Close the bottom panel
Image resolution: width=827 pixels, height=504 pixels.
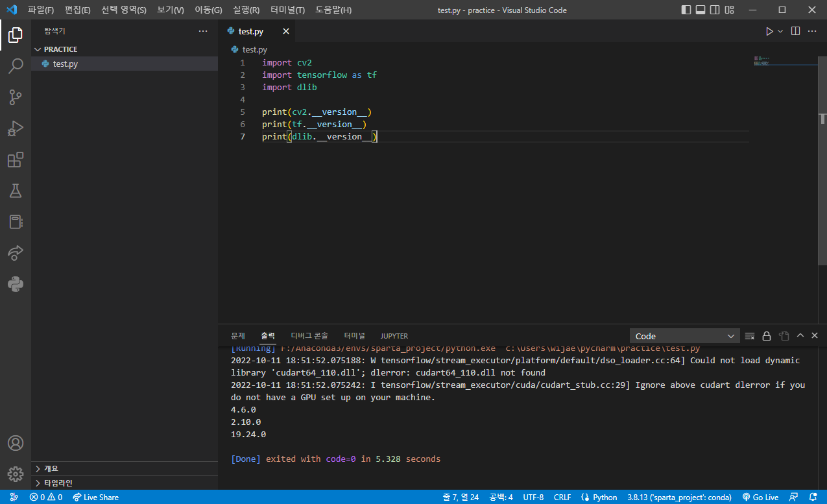pos(815,336)
